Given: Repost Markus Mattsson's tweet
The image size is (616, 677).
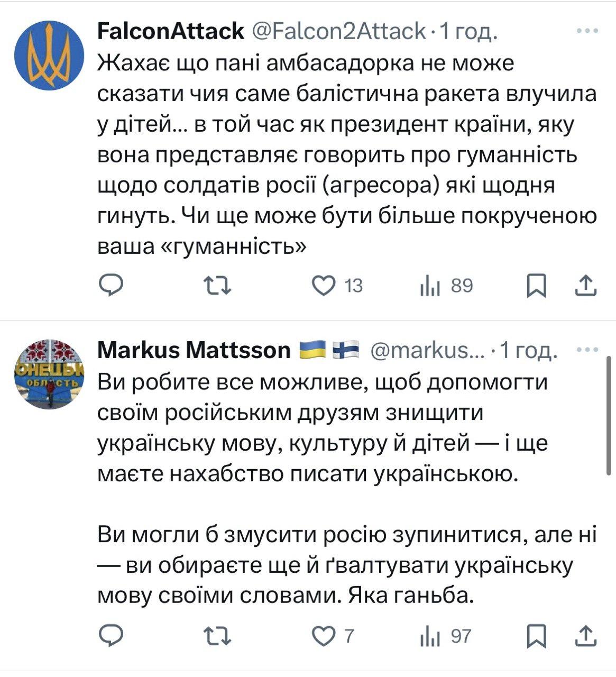Looking at the screenshot, I should (x=217, y=636).
